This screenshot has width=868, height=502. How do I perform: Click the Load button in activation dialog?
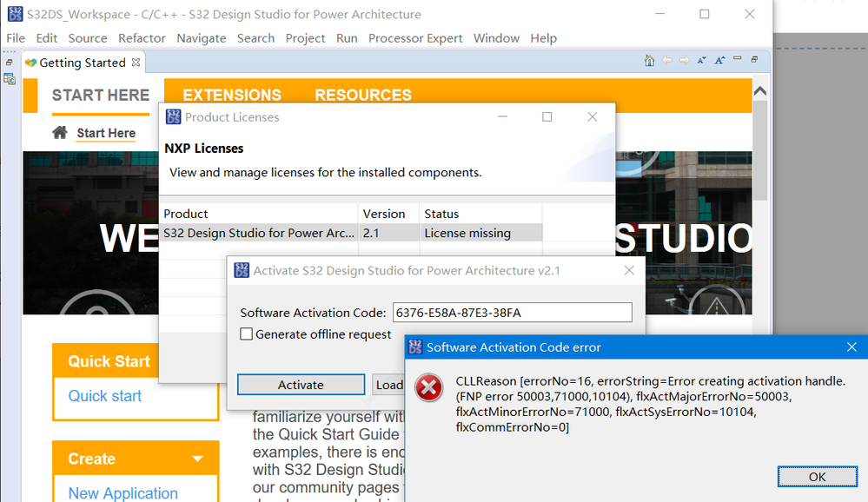pos(389,385)
